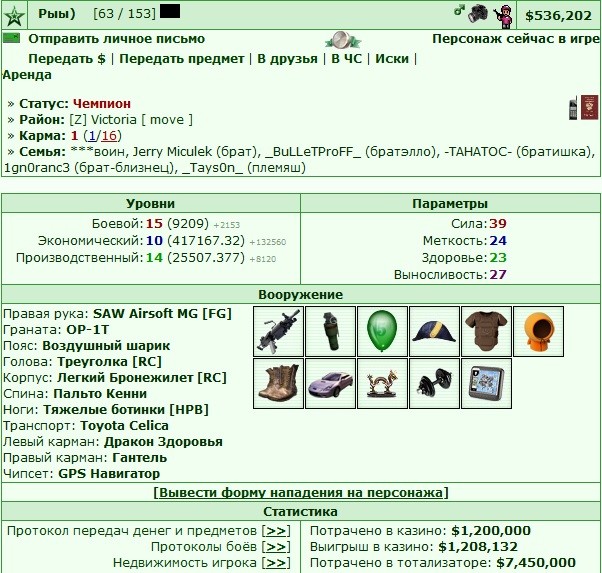Click family member '_Tays0n_'
The image size is (602, 573).
click(212, 168)
